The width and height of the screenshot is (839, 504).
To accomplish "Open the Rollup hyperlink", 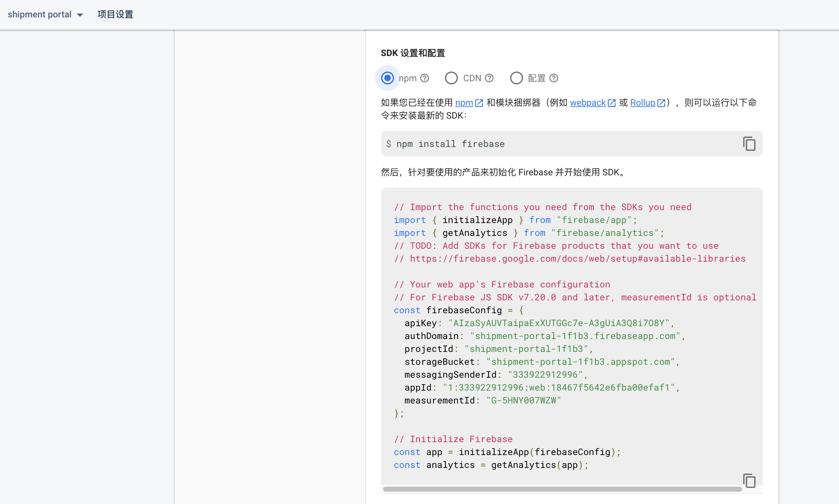I will click(642, 102).
